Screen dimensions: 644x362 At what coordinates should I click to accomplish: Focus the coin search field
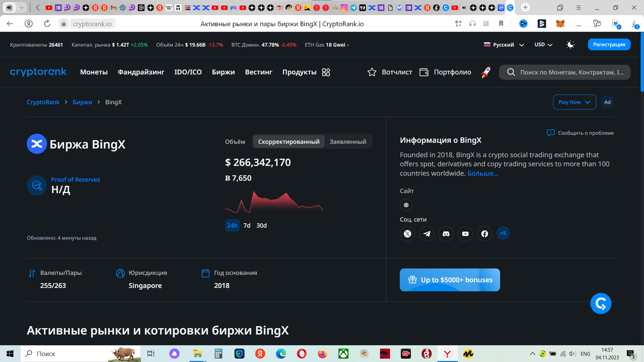click(564, 72)
